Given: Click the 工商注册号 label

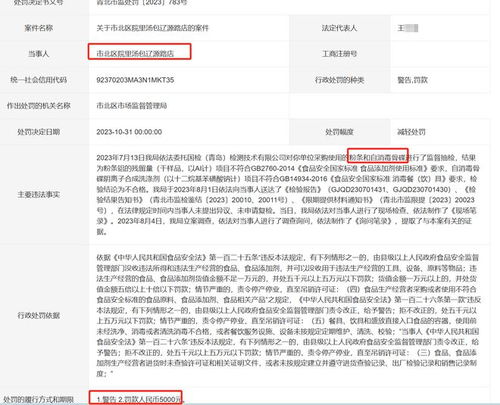Looking at the screenshot, I should (x=339, y=54).
